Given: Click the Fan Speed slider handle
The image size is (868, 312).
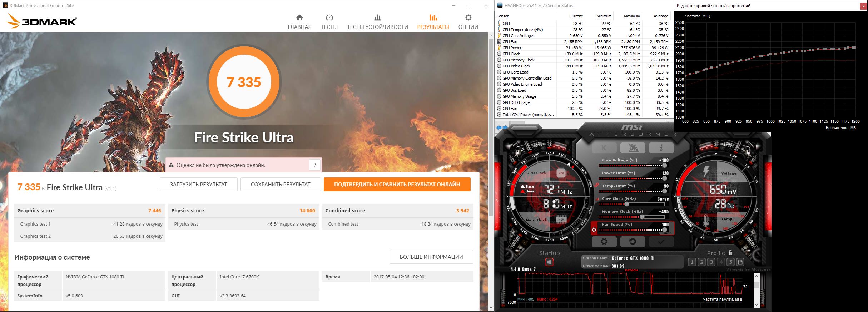Looking at the screenshot, I should point(664,230).
